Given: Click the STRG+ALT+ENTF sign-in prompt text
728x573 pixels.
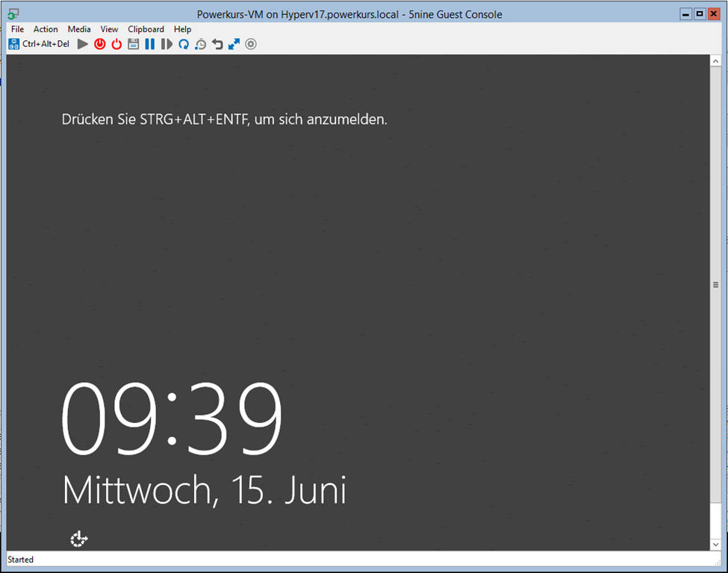Looking at the screenshot, I should (x=224, y=119).
